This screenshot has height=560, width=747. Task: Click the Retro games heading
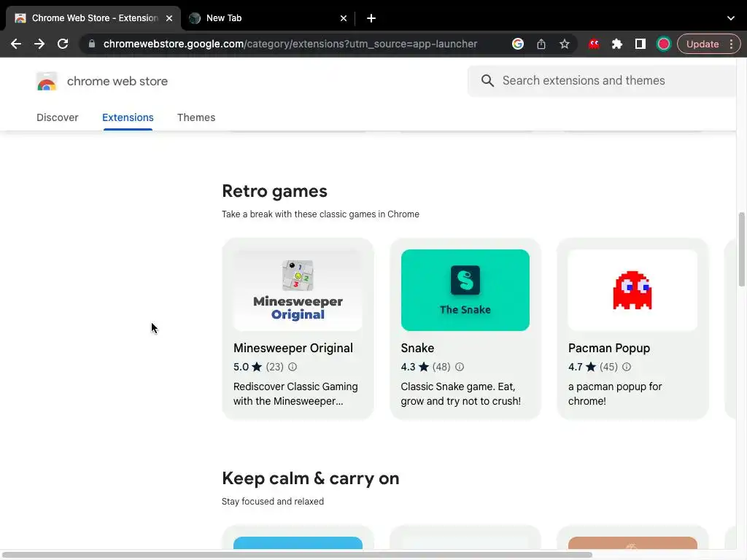point(274,191)
